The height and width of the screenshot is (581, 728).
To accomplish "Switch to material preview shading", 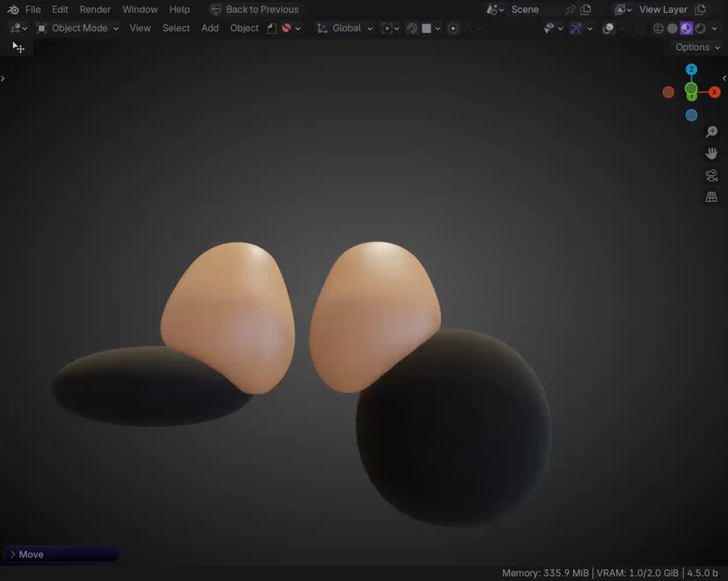I will pyautogui.click(x=686, y=28).
